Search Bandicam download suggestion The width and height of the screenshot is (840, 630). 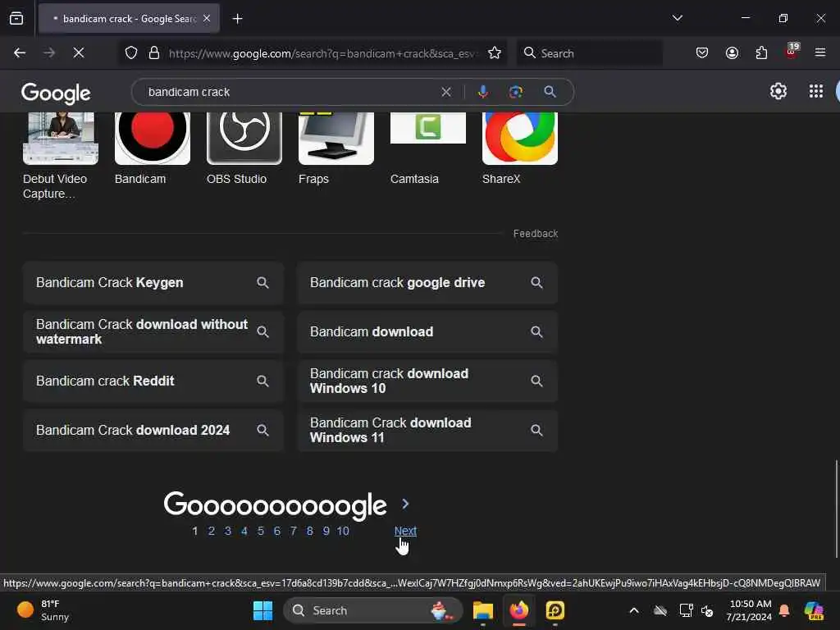[x=427, y=332]
